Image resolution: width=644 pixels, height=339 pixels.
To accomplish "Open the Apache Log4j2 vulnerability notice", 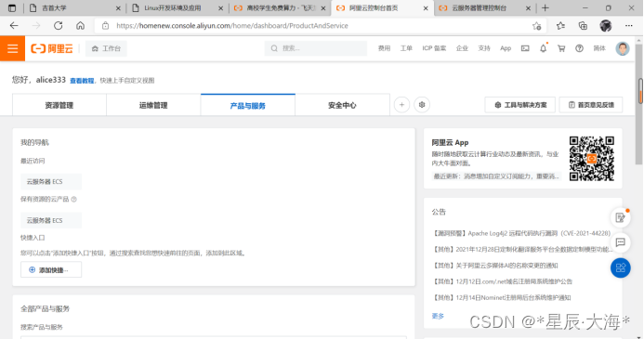I will [x=521, y=233].
